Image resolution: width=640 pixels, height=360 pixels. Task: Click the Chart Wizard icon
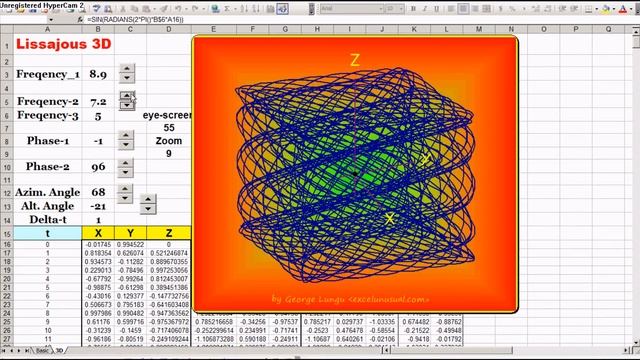point(270,9)
